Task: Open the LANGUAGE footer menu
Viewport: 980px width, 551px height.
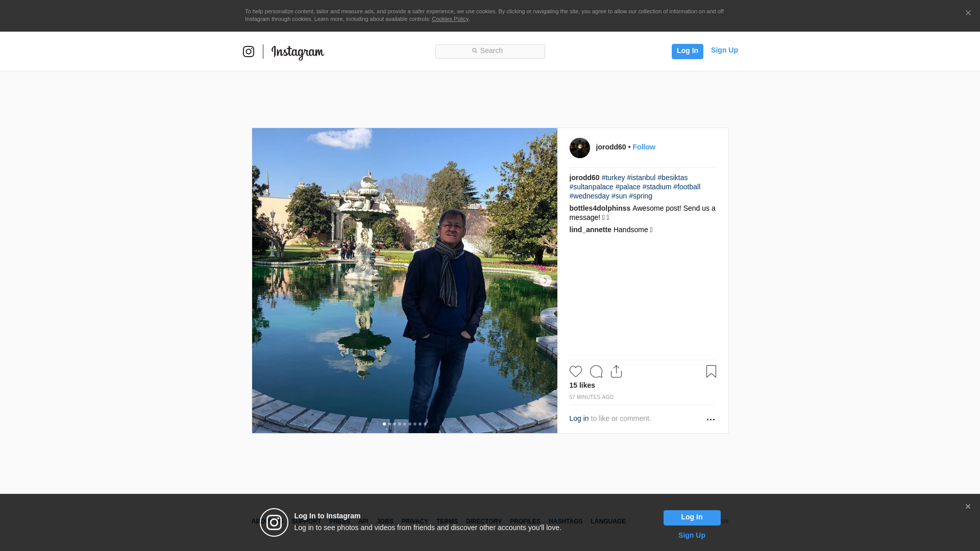Action: coord(608,521)
